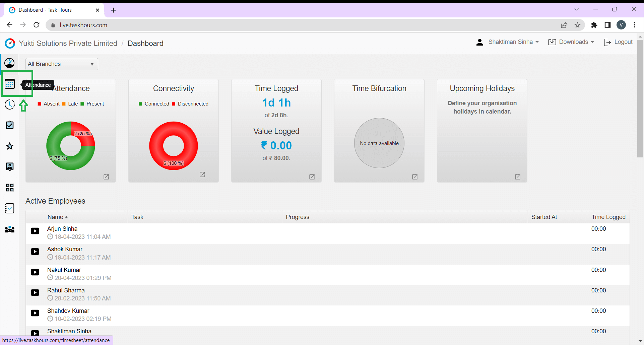Open the clipboard checkmark tasks icon in sidebar

click(10, 125)
